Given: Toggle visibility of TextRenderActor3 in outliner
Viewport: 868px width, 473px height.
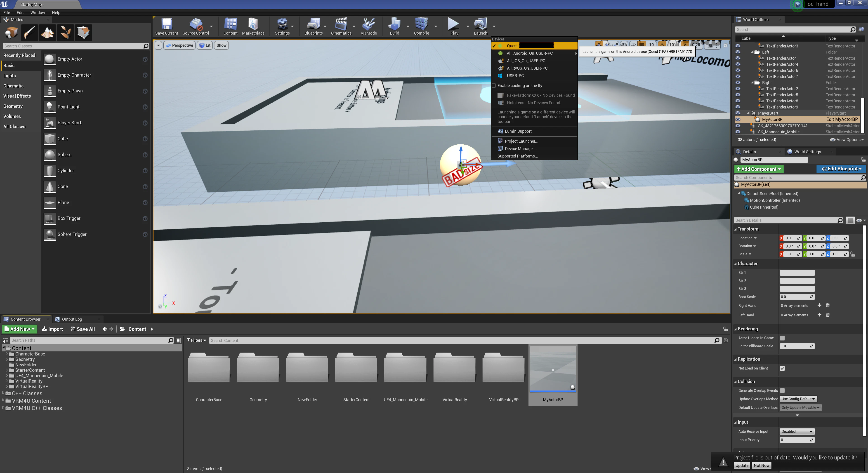Looking at the screenshot, I should 738,46.
